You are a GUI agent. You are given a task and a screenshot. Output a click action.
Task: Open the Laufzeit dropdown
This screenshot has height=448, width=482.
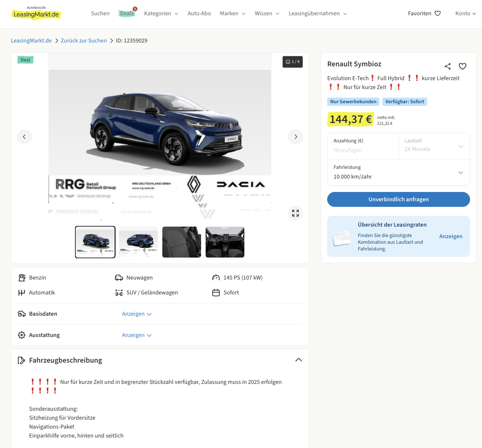point(434,146)
